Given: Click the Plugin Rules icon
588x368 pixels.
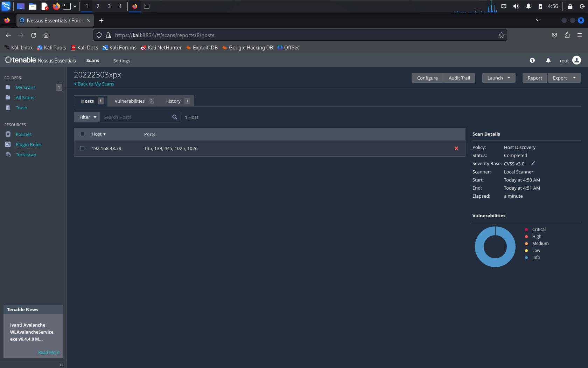Looking at the screenshot, I should [8, 144].
